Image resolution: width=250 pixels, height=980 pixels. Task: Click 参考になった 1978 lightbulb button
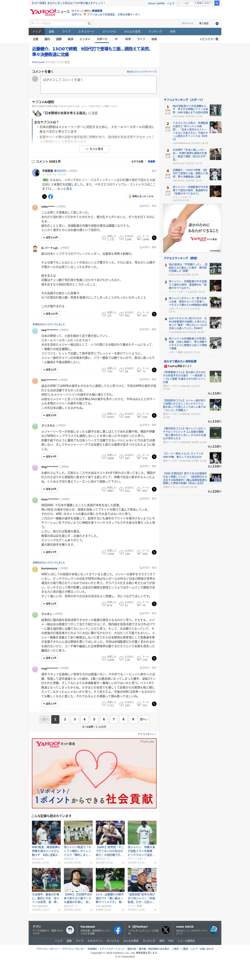pyautogui.click(x=141, y=197)
